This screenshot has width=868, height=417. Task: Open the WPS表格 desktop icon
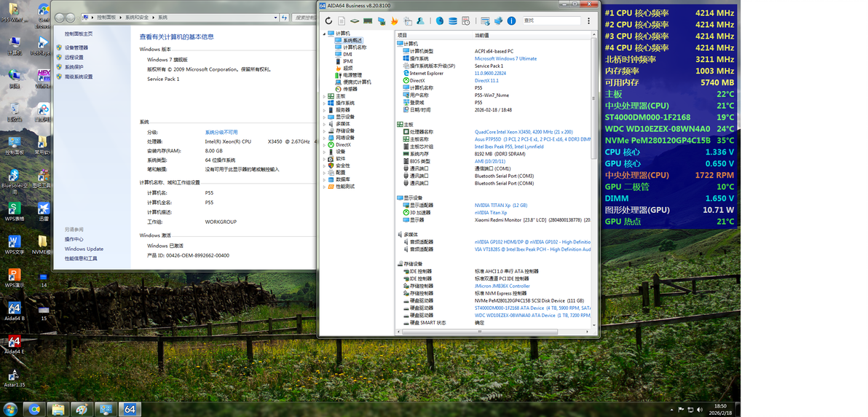click(15, 212)
